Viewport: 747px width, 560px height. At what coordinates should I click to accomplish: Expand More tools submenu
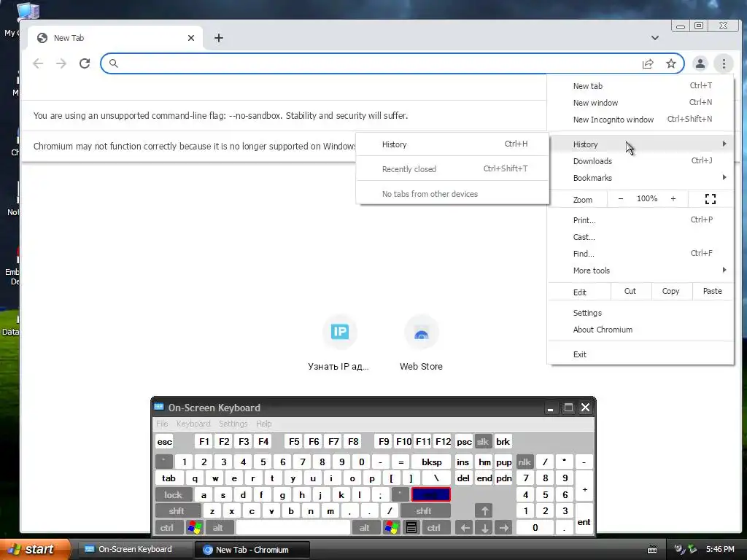(640, 270)
